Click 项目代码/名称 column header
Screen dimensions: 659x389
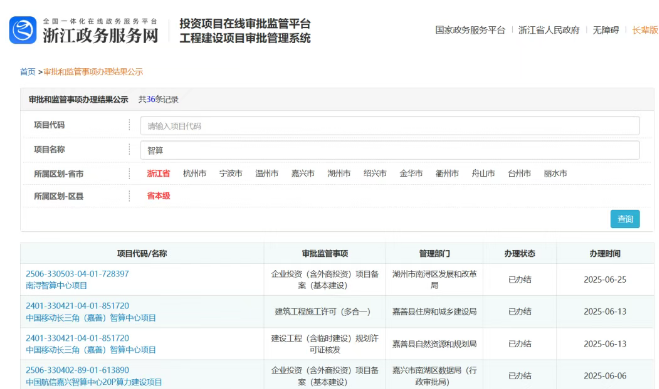coord(142,254)
